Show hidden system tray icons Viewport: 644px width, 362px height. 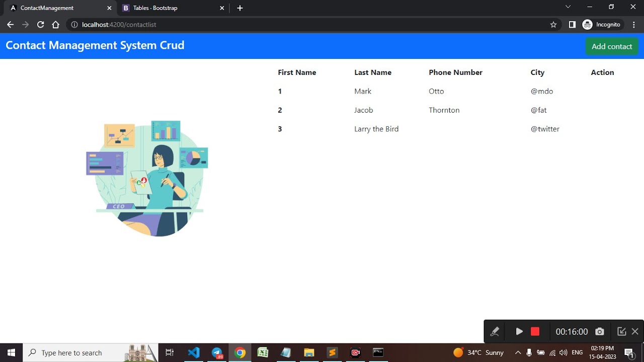coord(518,352)
